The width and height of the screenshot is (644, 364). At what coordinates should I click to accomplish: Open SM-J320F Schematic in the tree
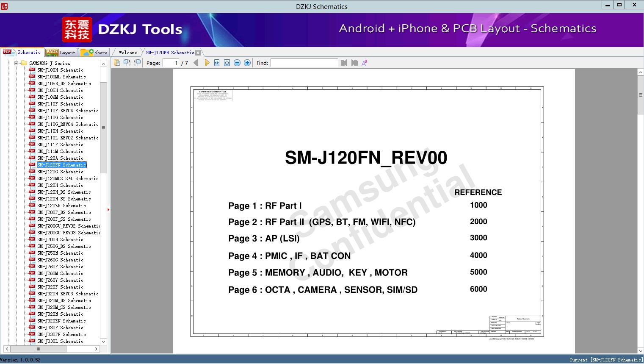coord(60,287)
